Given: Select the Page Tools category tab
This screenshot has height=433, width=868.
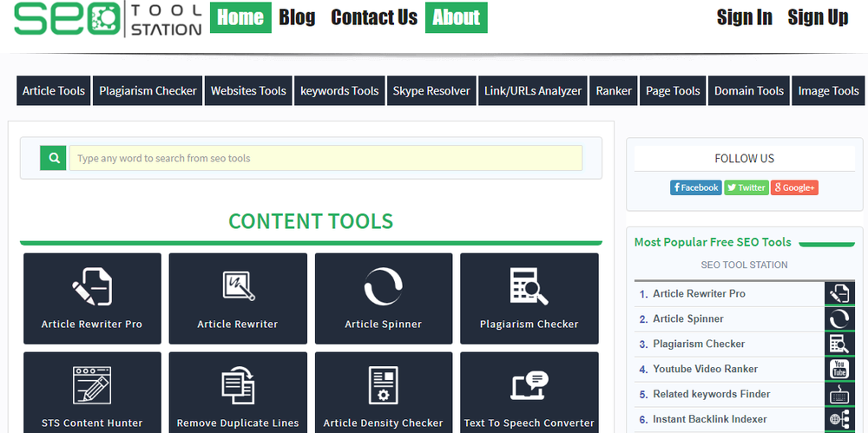Looking at the screenshot, I should pyautogui.click(x=673, y=91).
